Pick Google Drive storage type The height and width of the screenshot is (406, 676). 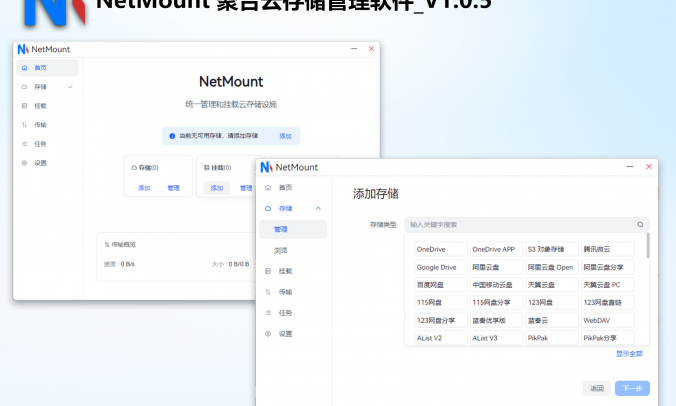tap(441, 267)
